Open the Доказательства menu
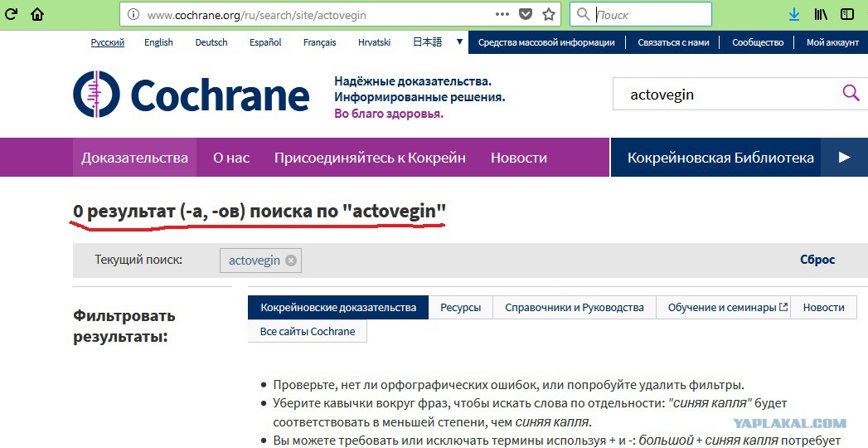The width and height of the screenshot is (868, 448). (134, 158)
